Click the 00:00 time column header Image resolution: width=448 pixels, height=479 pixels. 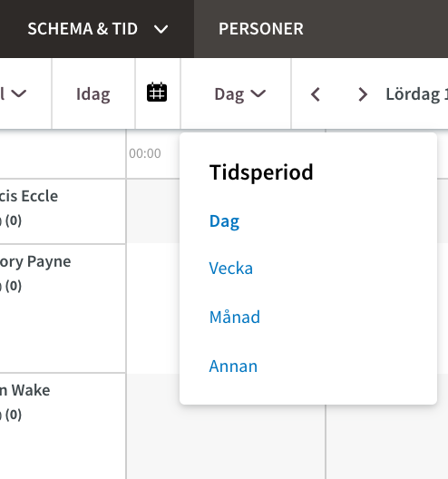coord(145,153)
